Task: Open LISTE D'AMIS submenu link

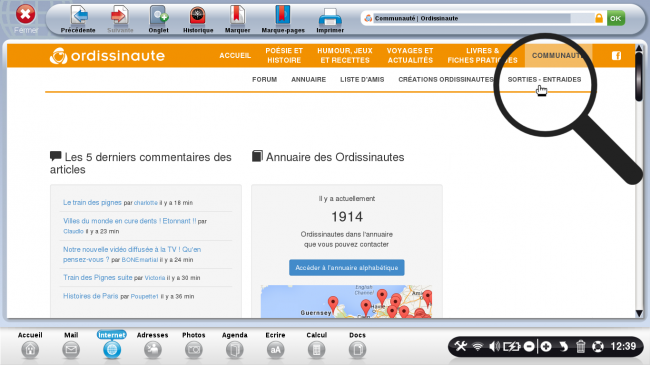Action: 362,80
